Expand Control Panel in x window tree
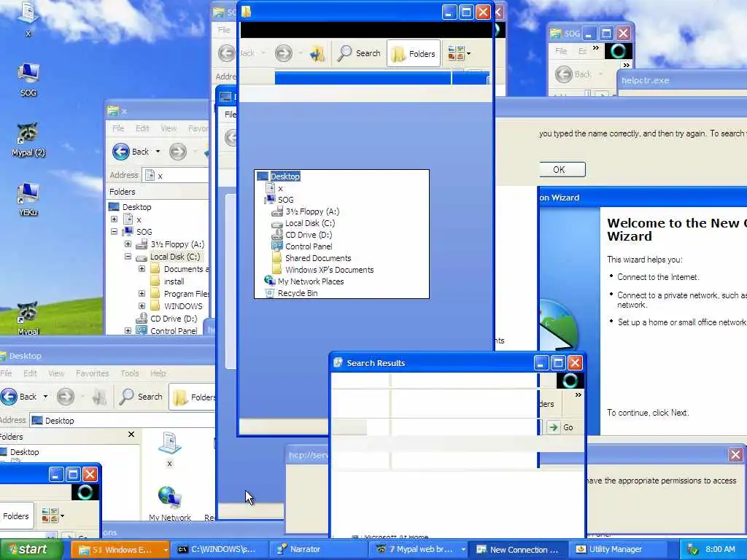Viewport: 747px width, 560px height. pos(128,330)
